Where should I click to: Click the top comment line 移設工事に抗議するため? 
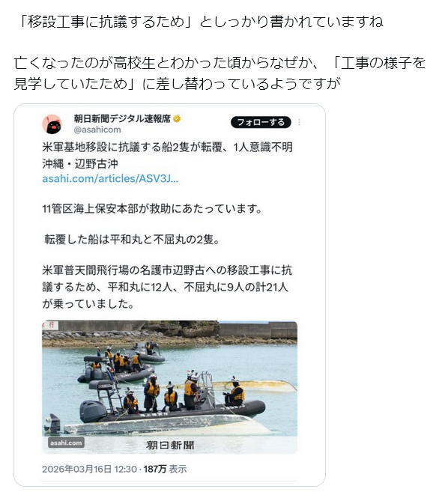(x=201, y=22)
